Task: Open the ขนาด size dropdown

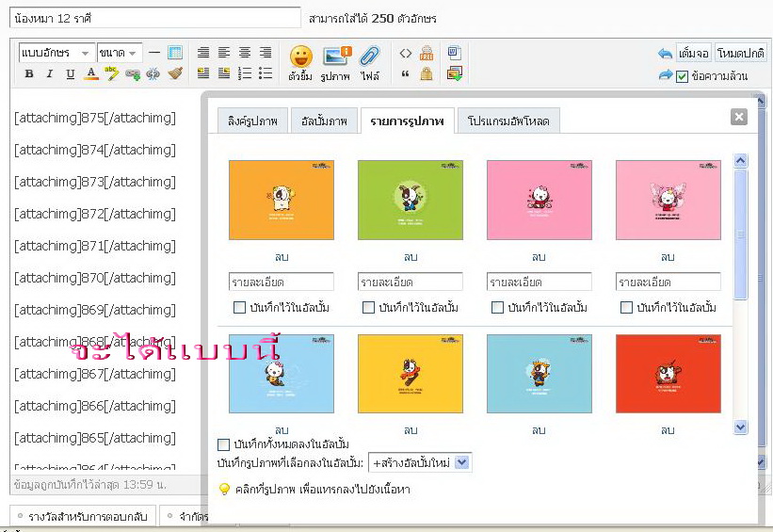Action: tap(120, 53)
